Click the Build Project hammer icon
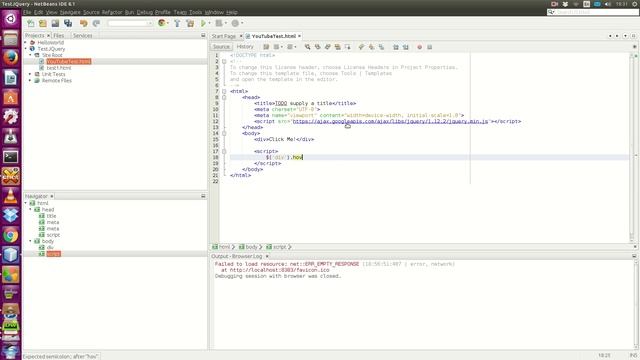 177,23
